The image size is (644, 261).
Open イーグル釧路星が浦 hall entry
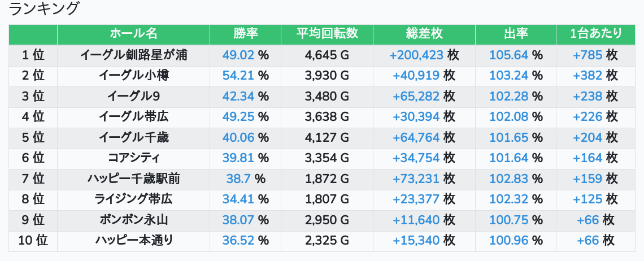133,55
